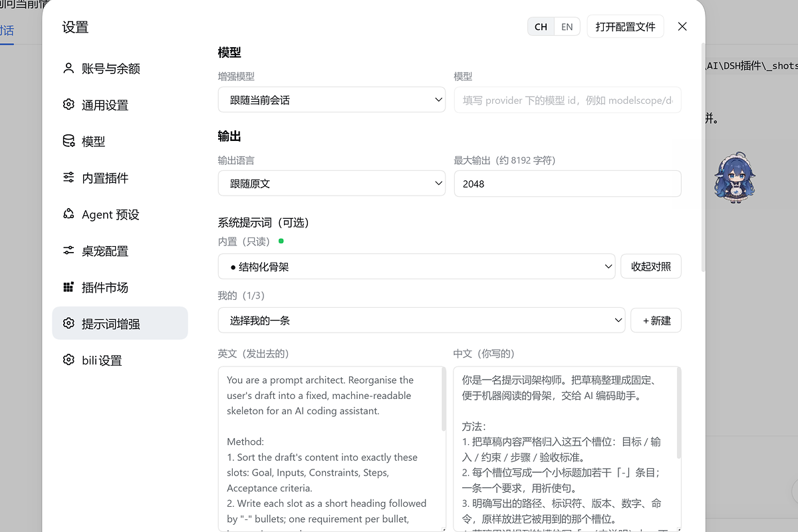Click the Agent 预设 icon
This screenshot has width=798, height=532.
click(68, 214)
